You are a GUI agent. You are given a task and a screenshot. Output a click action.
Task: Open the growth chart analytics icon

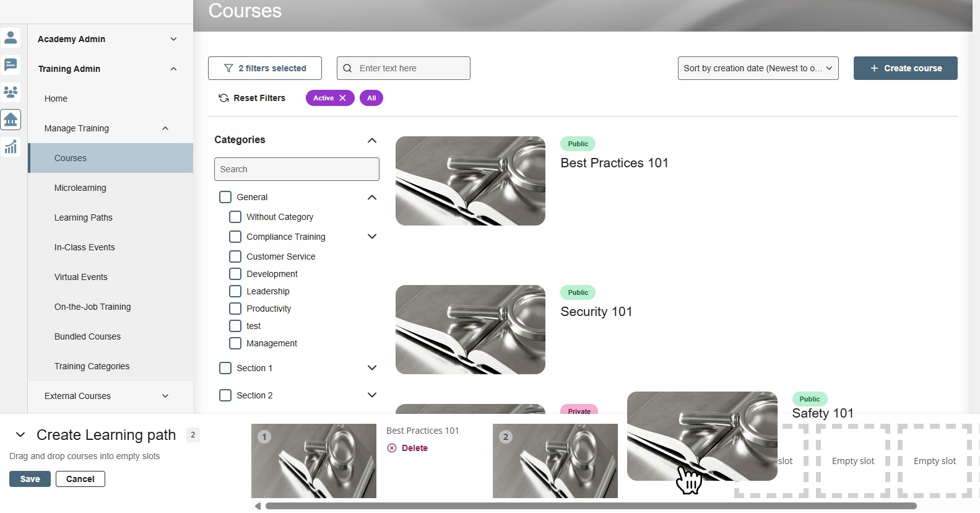click(x=11, y=147)
